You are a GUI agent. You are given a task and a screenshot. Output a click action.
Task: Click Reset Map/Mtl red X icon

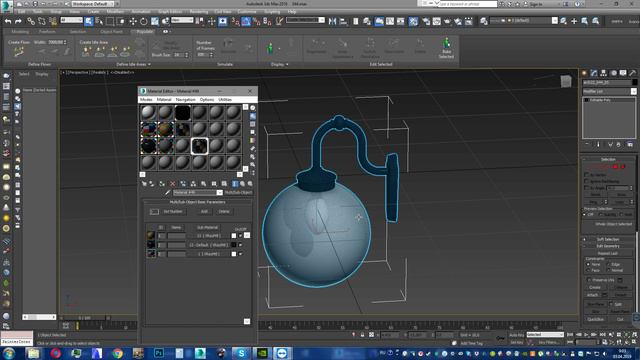point(173,184)
